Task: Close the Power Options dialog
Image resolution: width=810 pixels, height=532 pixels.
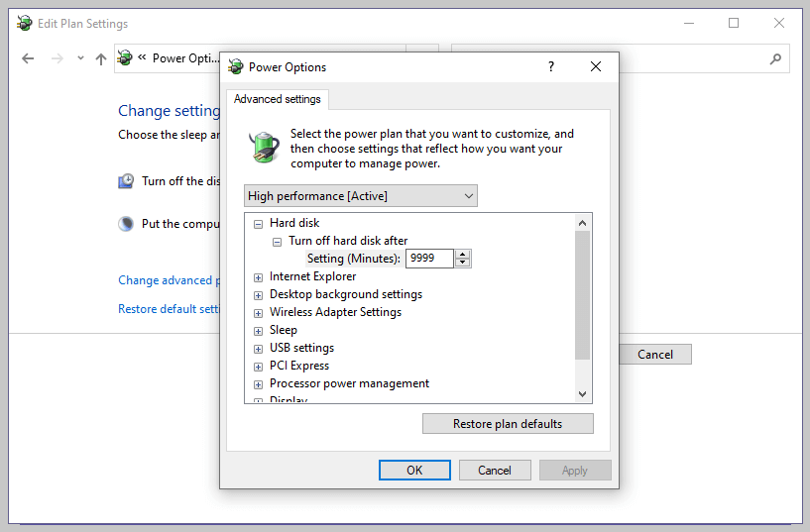Action: coord(596,66)
